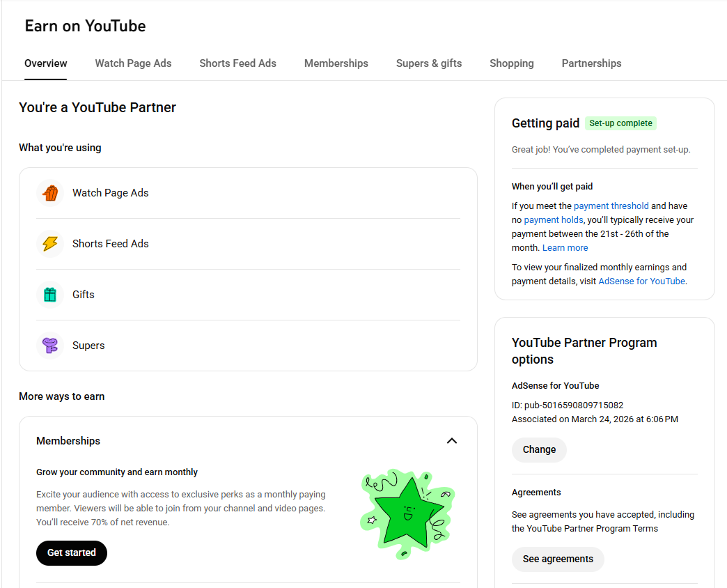Click Grow your community and earn monthly
The image size is (727, 588).
click(117, 472)
